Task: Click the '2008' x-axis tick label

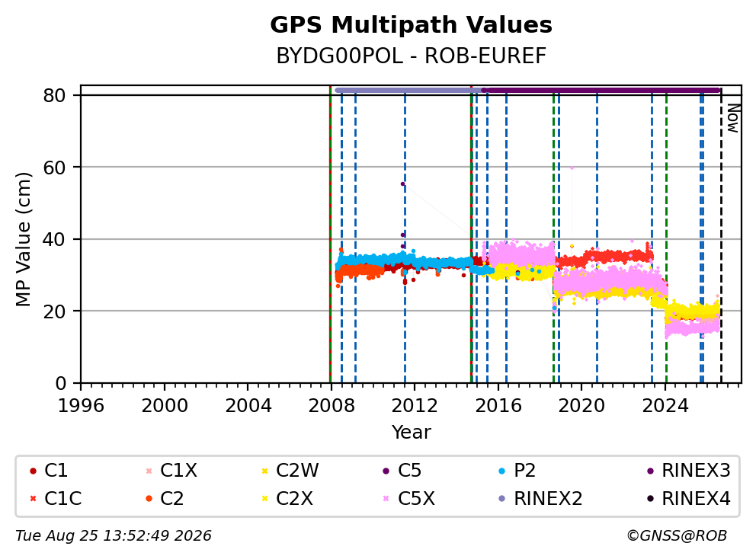Action: coord(332,406)
